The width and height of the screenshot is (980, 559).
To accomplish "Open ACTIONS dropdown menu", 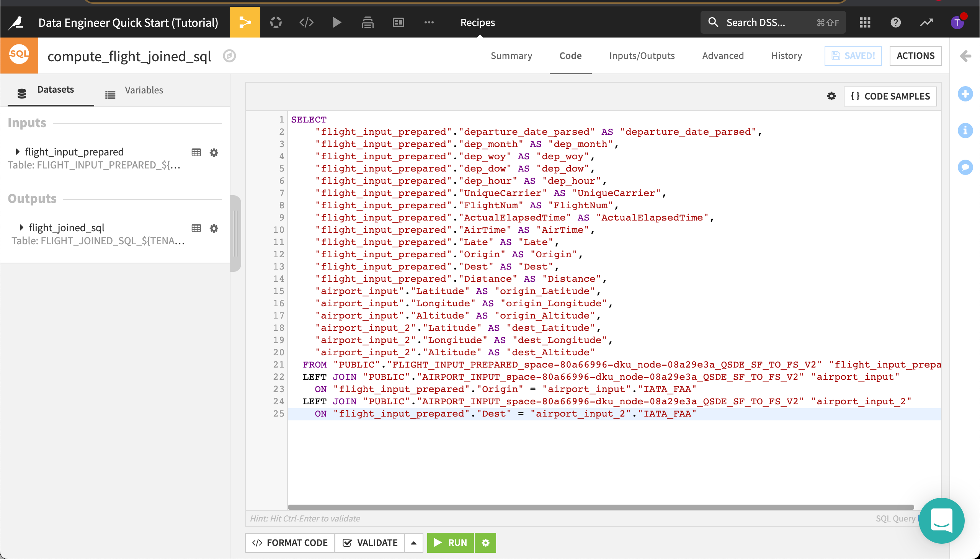I will pyautogui.click(x=915, y=56).
